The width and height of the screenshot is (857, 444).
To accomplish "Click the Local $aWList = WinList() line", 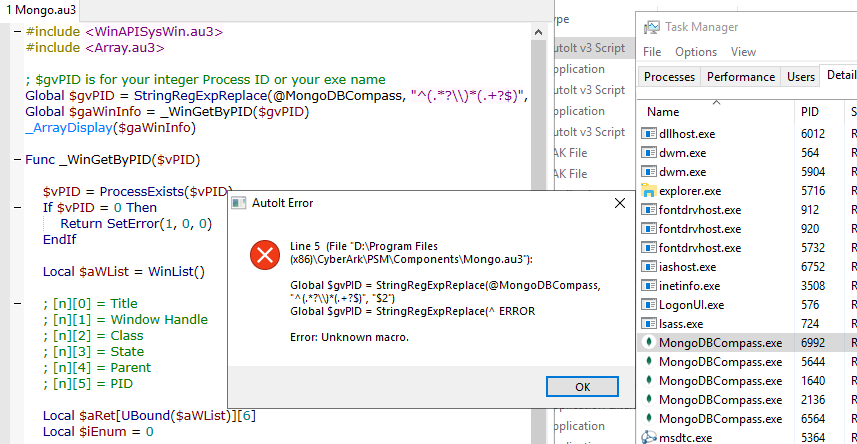I will 124,272.
